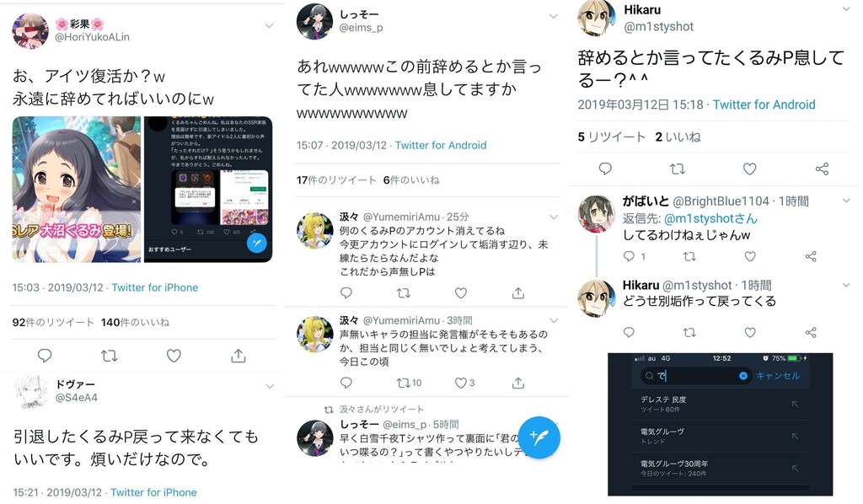Screen dimensions: 863x504
Task: Open the chevron menu on ドヴァー's tweet
Action: click(x=269, y=386)
